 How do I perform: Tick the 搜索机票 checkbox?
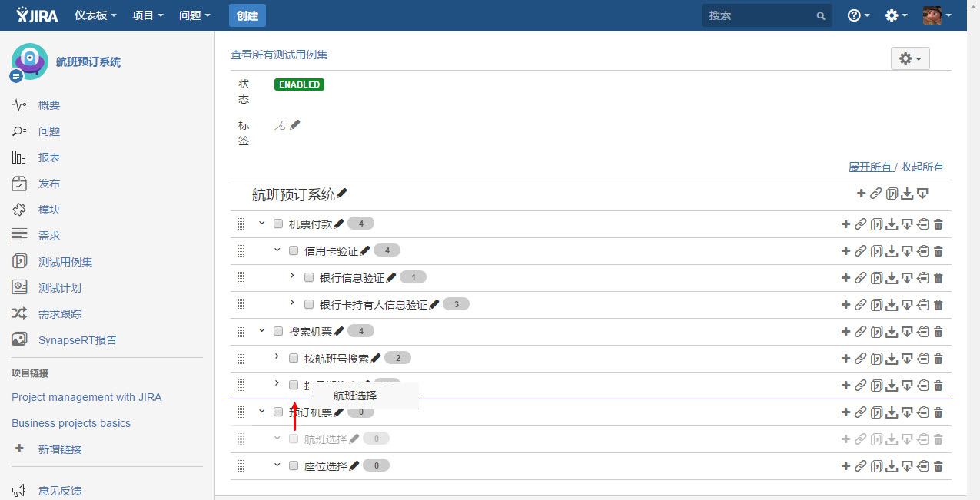coord(278,331)
